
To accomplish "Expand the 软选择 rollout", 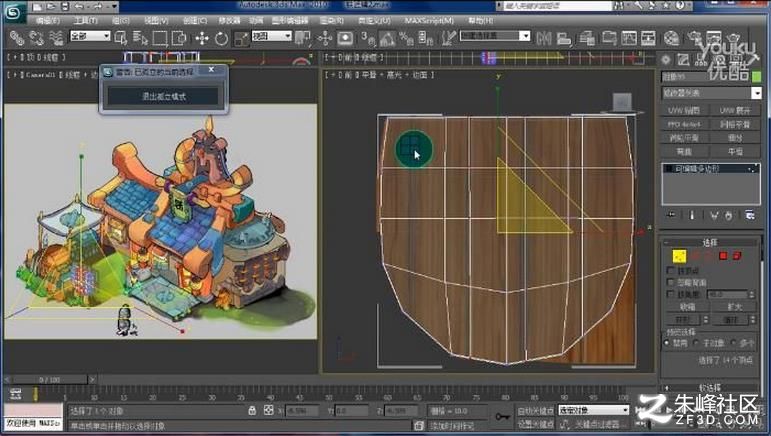I will [710, 388].
